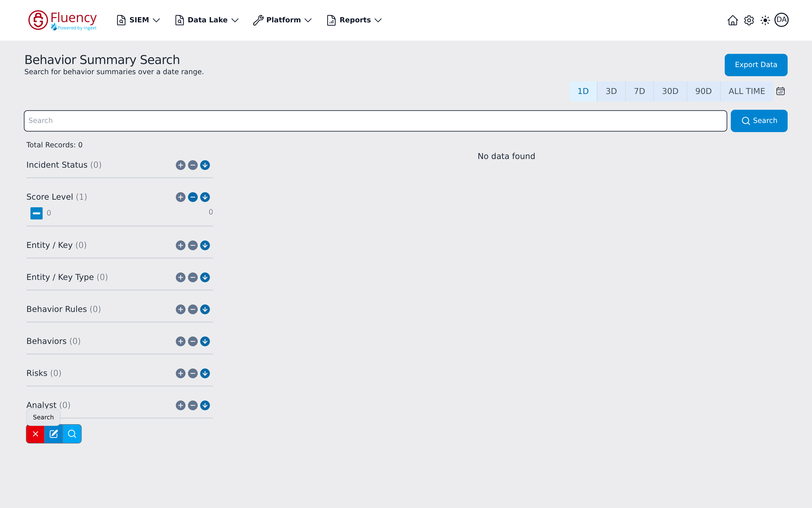Select the ALL TIME range
The width and height of the screenshot is (812, 508).
click(x=747, y=91)
